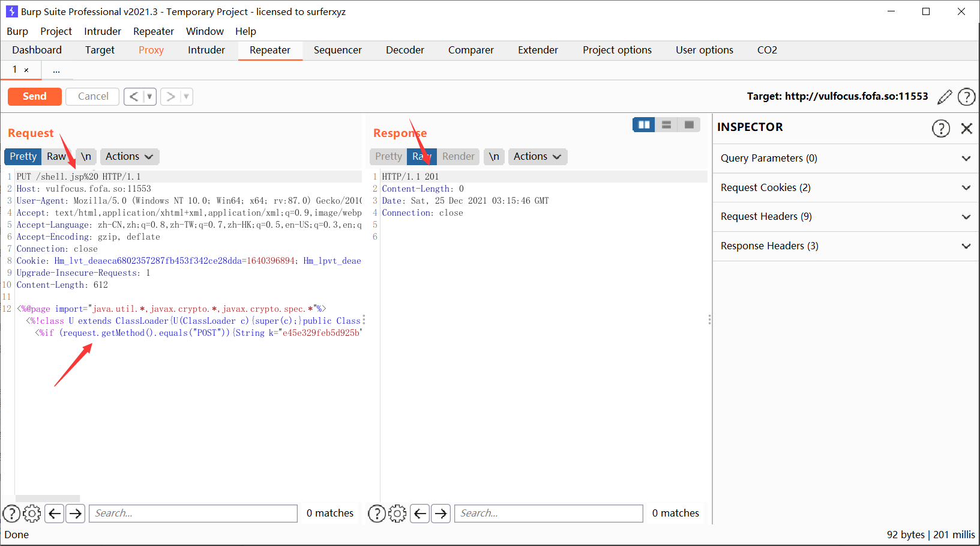This screenshot has height=546, width=980.
Task: Switch response view to Render
Action: click(x=458, y=156)
